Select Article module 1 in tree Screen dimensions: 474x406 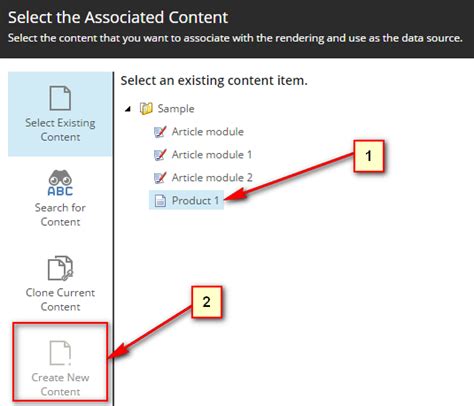pos(212,155)
